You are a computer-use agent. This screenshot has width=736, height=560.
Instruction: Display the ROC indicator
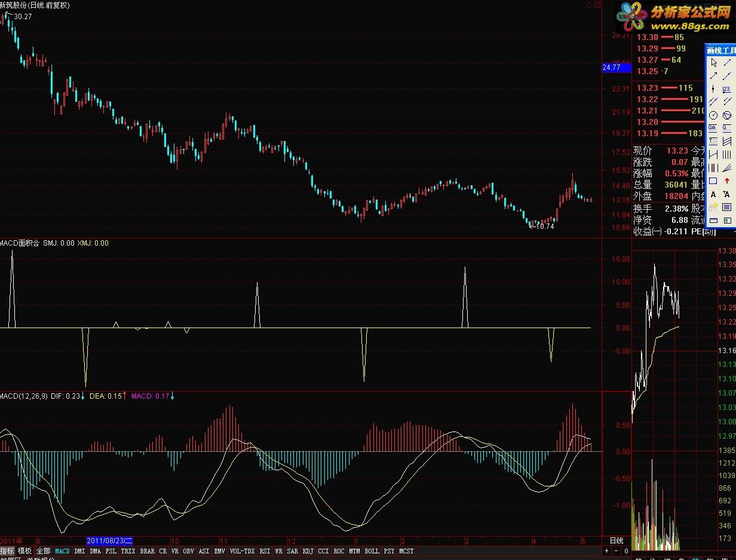pos(339,551)
